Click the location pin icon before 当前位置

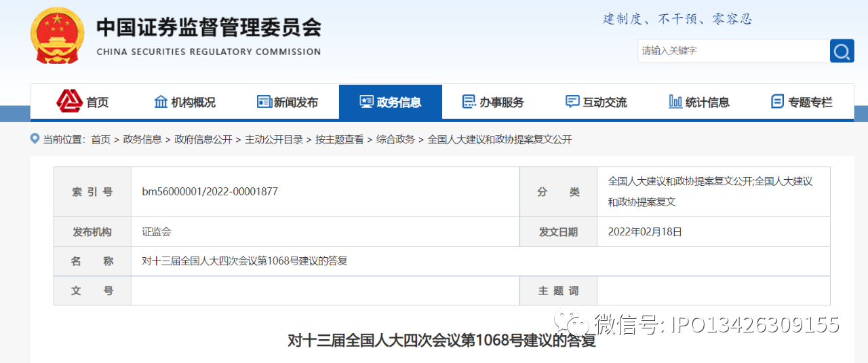pos(35,138)
